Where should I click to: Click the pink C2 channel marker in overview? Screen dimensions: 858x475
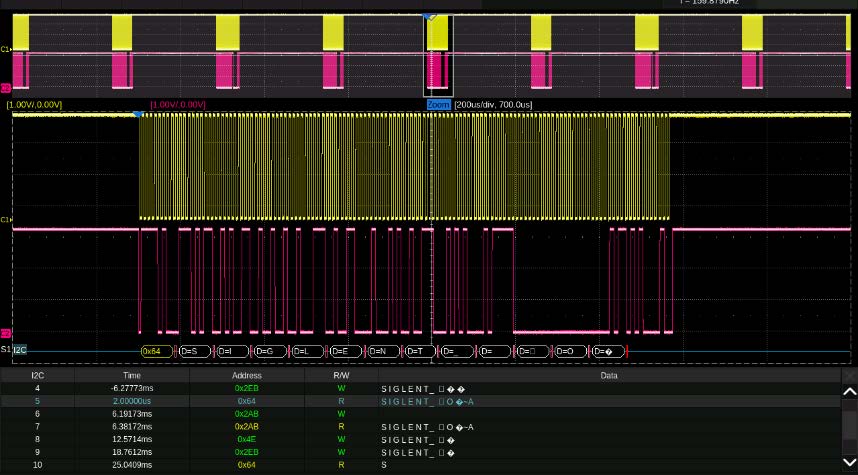5,88
